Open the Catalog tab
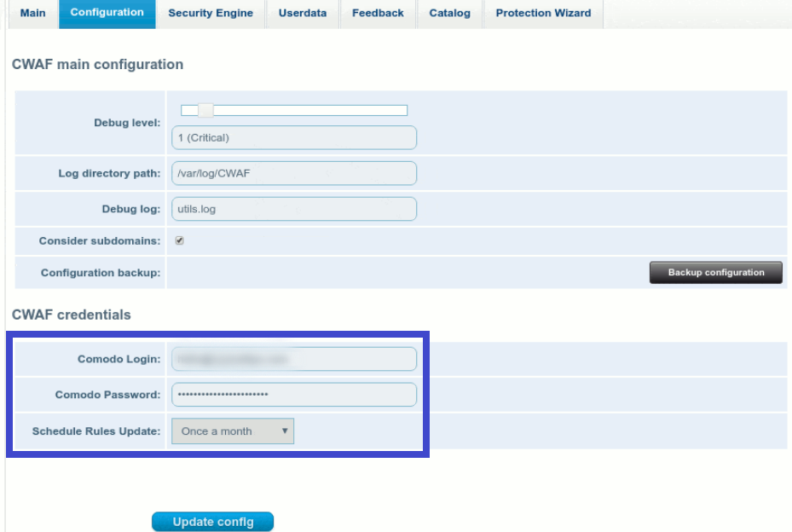This screenshot has width=792, height=532. click(449, 14)
